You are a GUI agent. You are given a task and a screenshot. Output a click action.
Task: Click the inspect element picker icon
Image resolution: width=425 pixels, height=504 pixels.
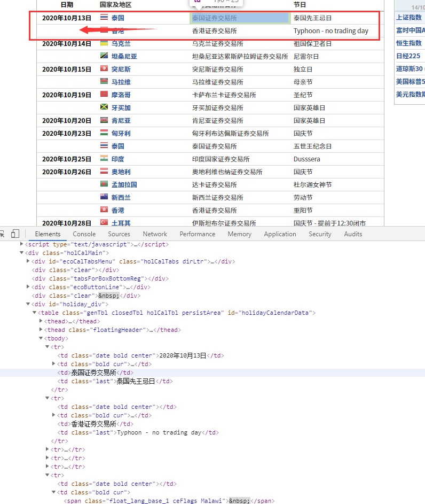(2, 234)
